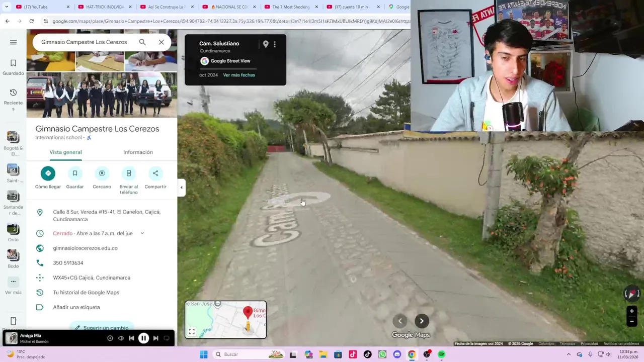Open Recientes history in sidebar
This screenshot has height=362, width=644.
tap(13, 99)
